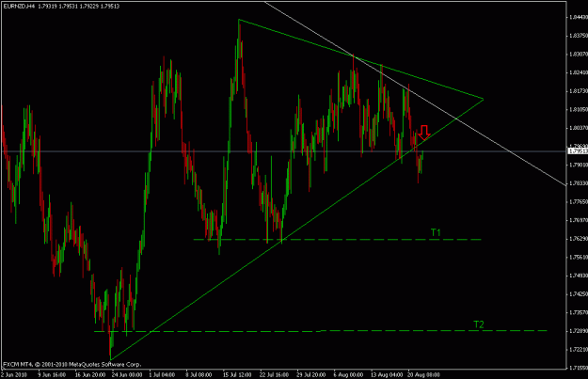Click the 24 Jun 00:00 time label
This screenshot has width=588, height=379.
point(127,374)
